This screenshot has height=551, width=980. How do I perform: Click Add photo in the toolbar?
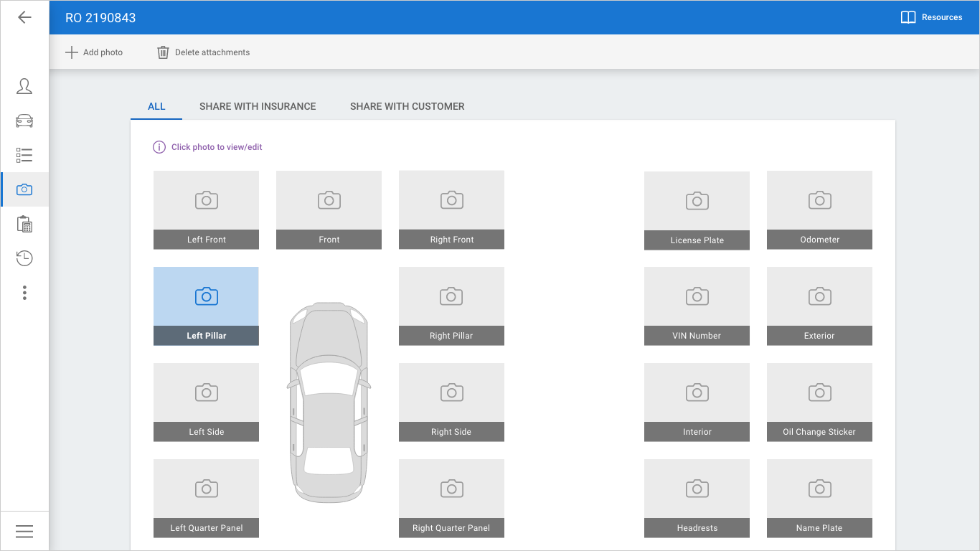click(x=94, y=52)
